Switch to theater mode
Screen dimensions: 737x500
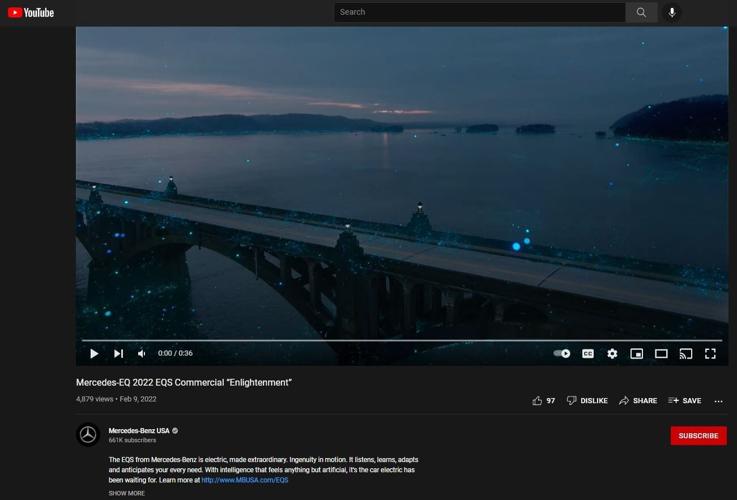pyautogui.click(x=661, y=353)
